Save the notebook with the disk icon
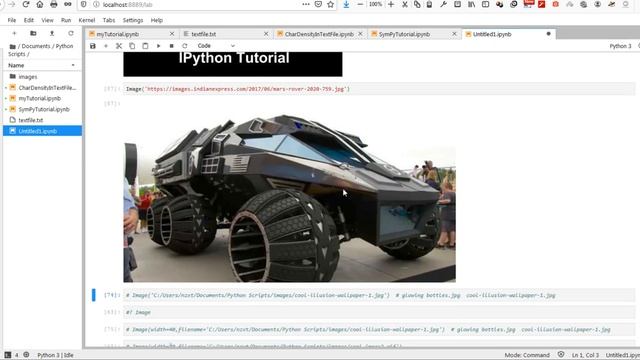640x360 pixels. (93, 46)
